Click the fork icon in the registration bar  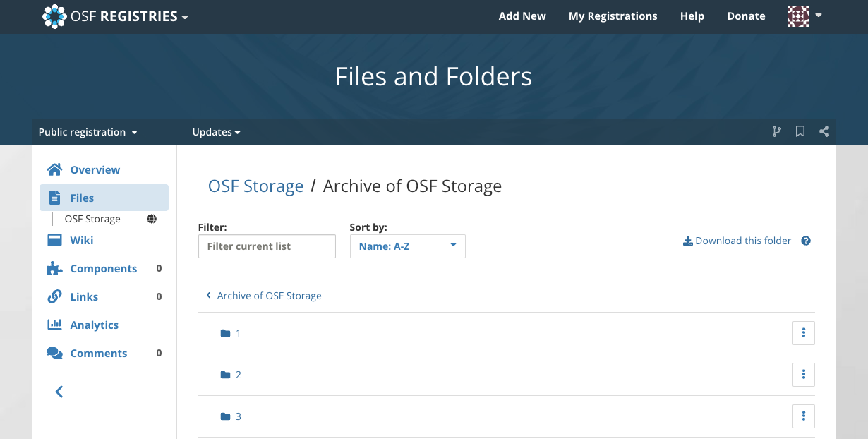[777, 131]
